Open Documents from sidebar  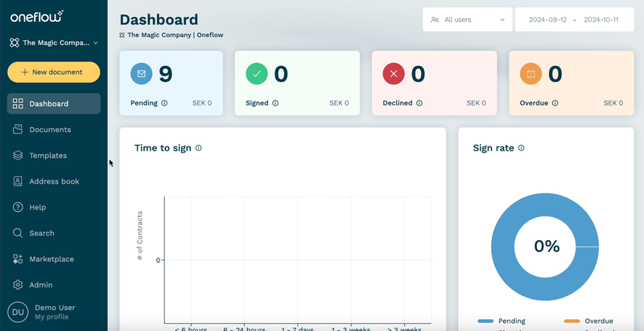tap(54, 130)
